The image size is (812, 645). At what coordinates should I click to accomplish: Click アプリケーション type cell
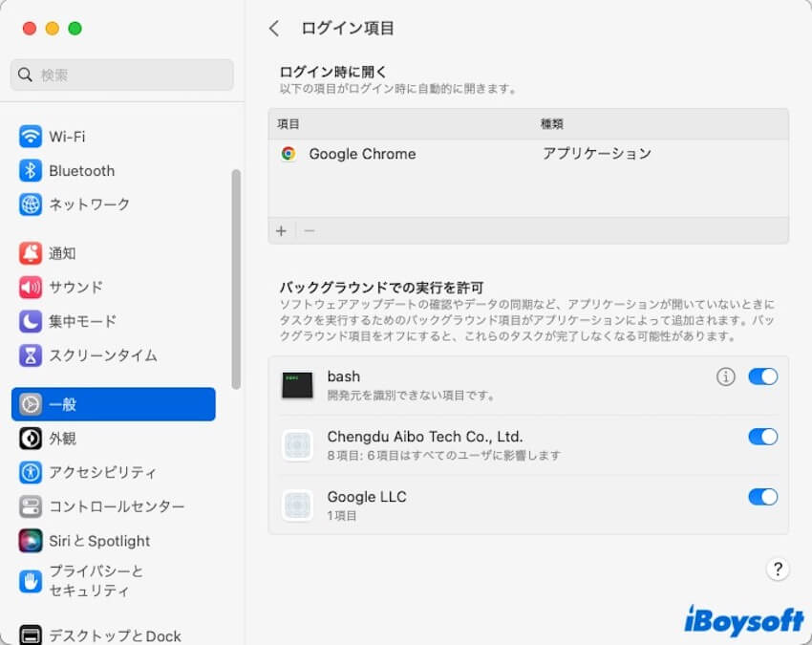pos(596,153)
